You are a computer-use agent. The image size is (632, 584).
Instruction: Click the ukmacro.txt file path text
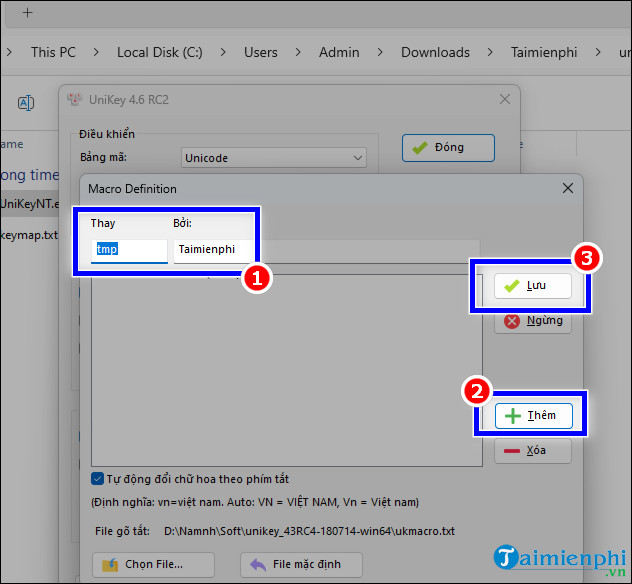click(309, 531)
